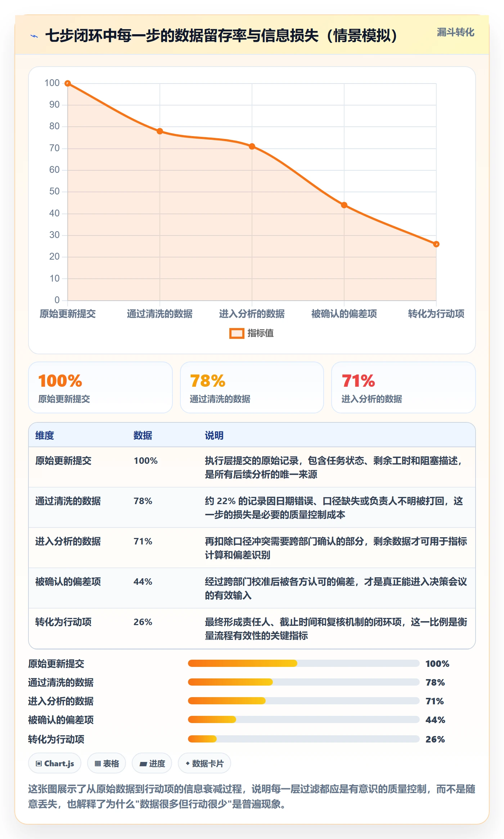Click the 维度 column header
Image resolution: width=504 pixels, height=839 pixels.
coord(45,436)
